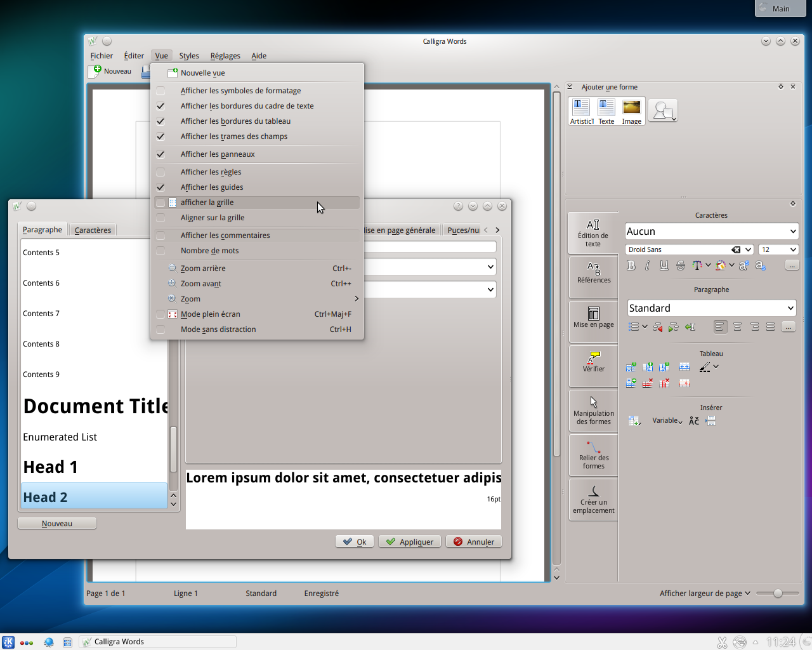812x650 pixels.
Task: Align paragraph to the right
Action: pos(754,327)
